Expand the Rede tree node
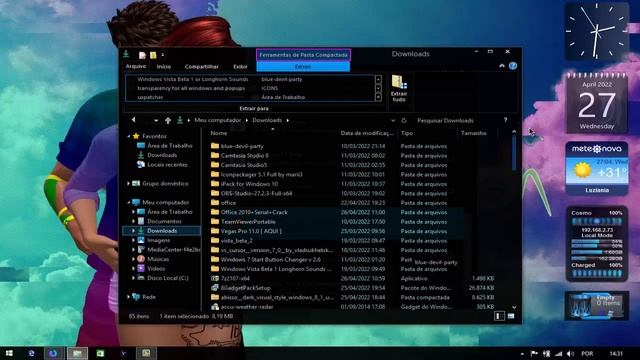The image size is (640, 360). (129, 297)
